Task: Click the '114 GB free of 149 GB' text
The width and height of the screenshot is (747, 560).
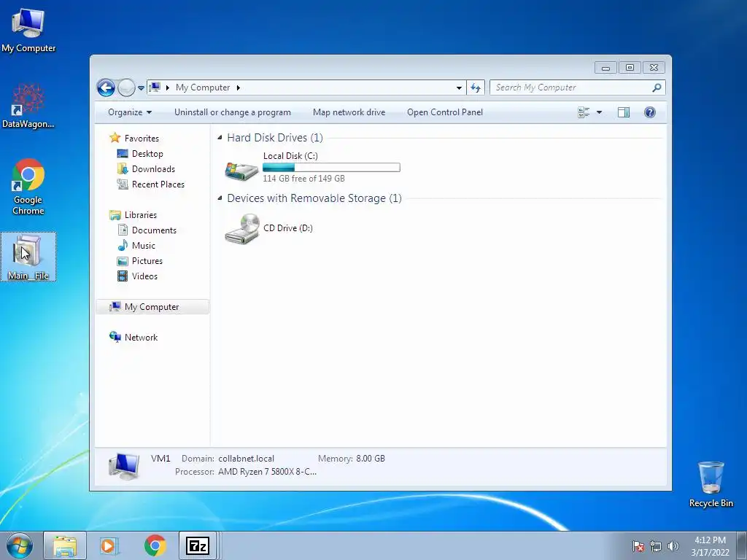Action: pyautogui.click(x=304, y=179)
